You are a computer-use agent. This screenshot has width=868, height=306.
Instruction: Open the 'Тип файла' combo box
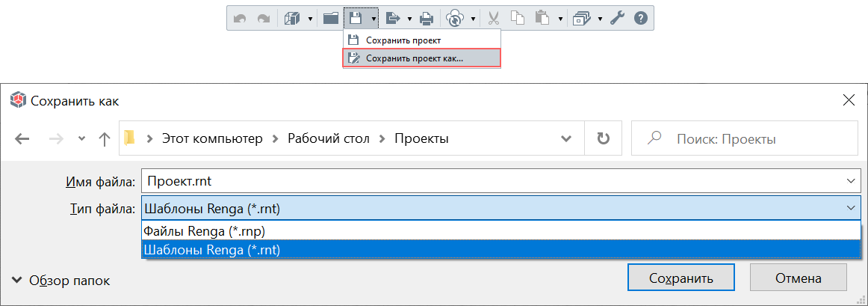pyautogui.click(x=501, y=209)
